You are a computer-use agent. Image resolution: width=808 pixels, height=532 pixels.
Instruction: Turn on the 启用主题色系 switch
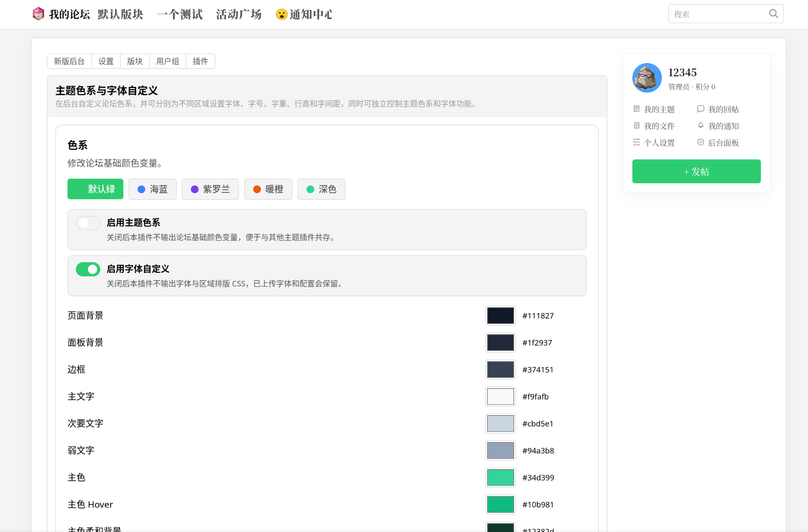[88, 223]
